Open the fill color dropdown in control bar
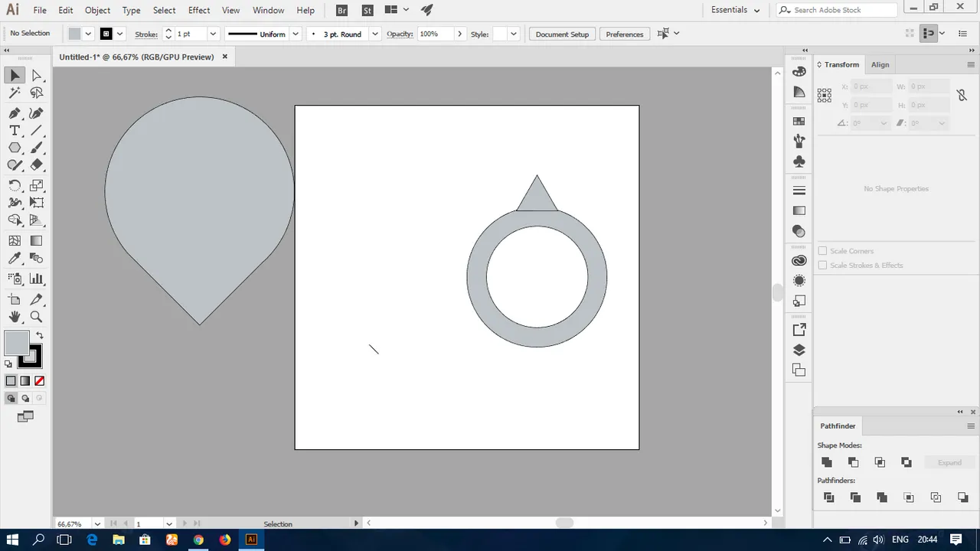This screenshot has height=551, width=980. pyautogui.click(x=88, y=34)
